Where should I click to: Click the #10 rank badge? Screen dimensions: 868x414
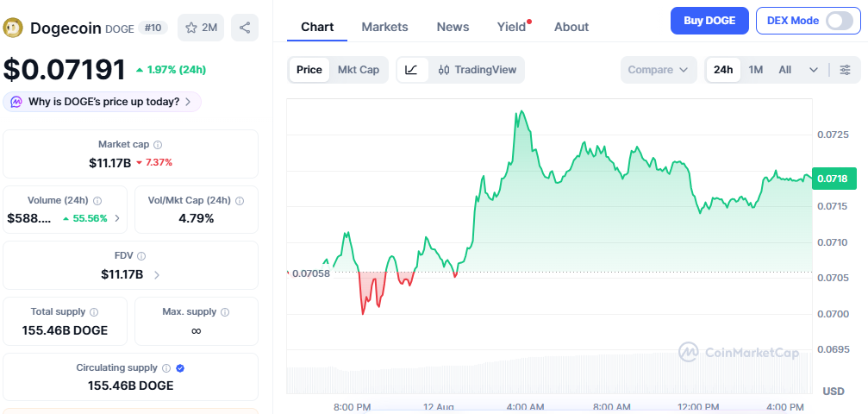tap(153, 27)
